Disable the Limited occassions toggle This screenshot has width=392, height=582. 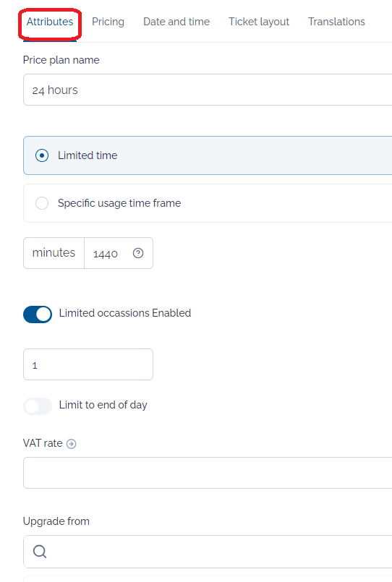38,314
